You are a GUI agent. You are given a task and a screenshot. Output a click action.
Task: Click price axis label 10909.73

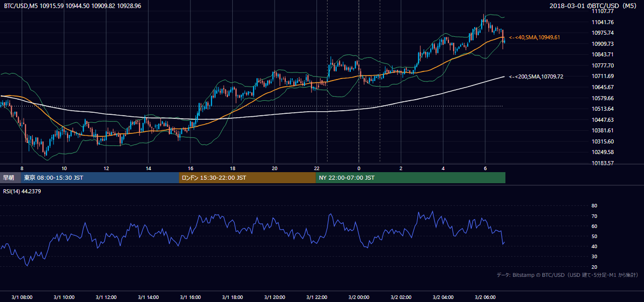tap(602, 44)
